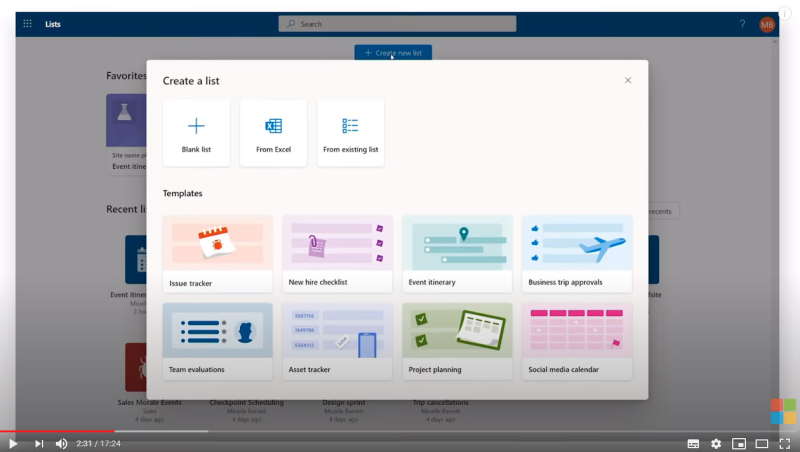Click the Create new list button
The width and height of the screenshot is (800, 452).
(x=393, y=53)
